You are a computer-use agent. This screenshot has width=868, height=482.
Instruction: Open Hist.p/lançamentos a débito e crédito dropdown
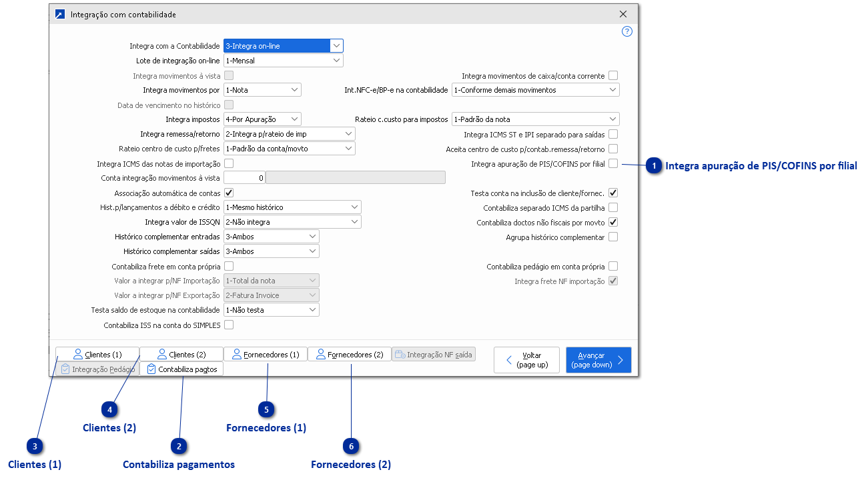pyautogui.click(x=292, y=207)
